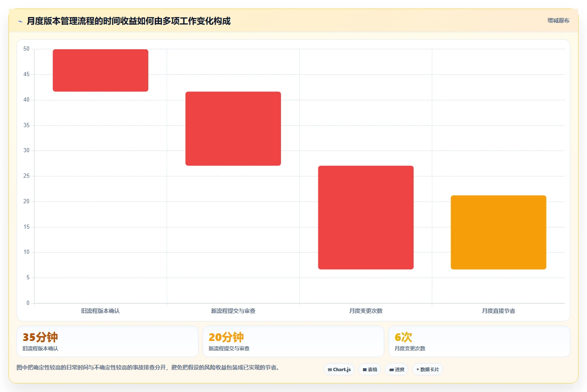Open the 35分钟 data card

107,341
